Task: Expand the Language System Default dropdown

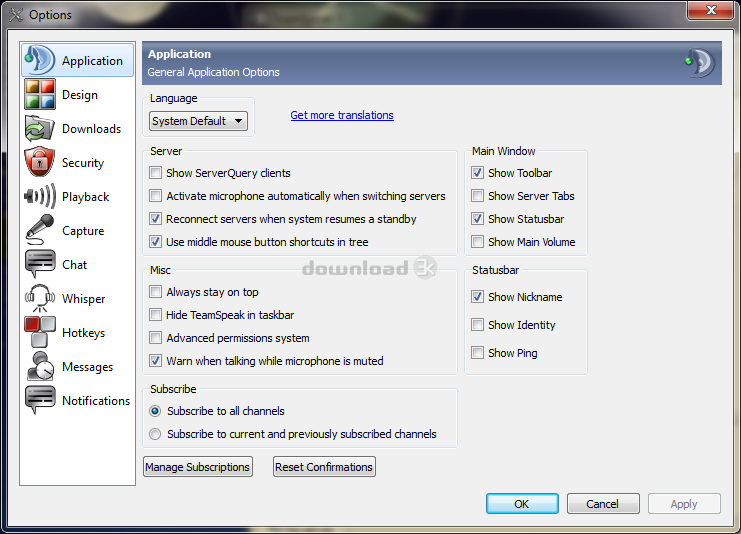Action: tap(199, 121)
